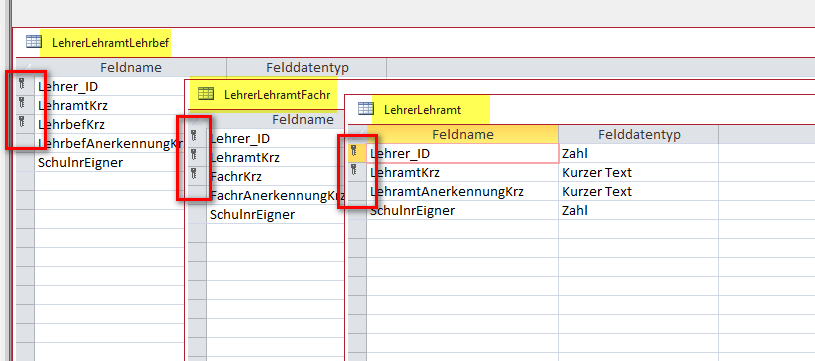Select LehramtKrz field in LehrerLehramtFachr
Screen dimensions: 815x361
tap(275, 157)
